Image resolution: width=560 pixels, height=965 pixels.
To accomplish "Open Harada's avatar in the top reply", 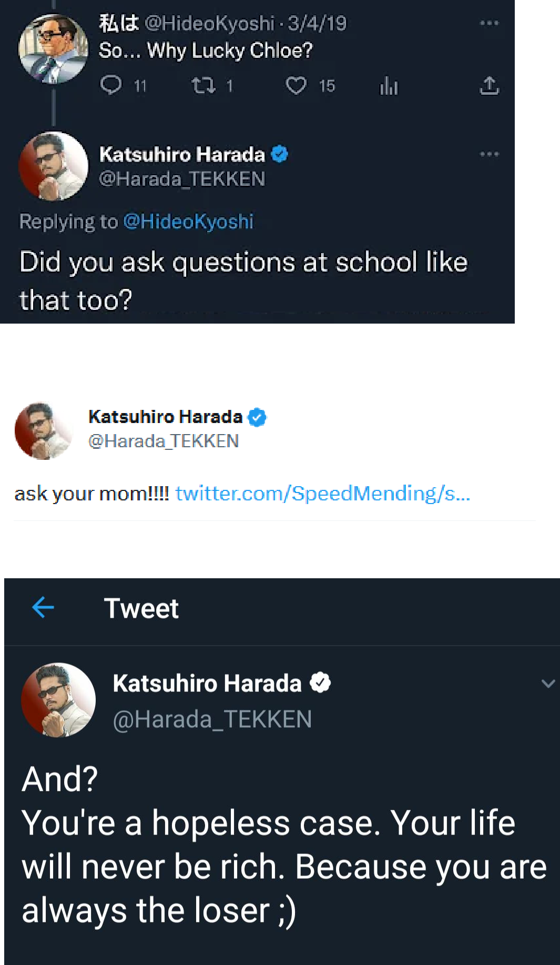I will pos(53,166).
